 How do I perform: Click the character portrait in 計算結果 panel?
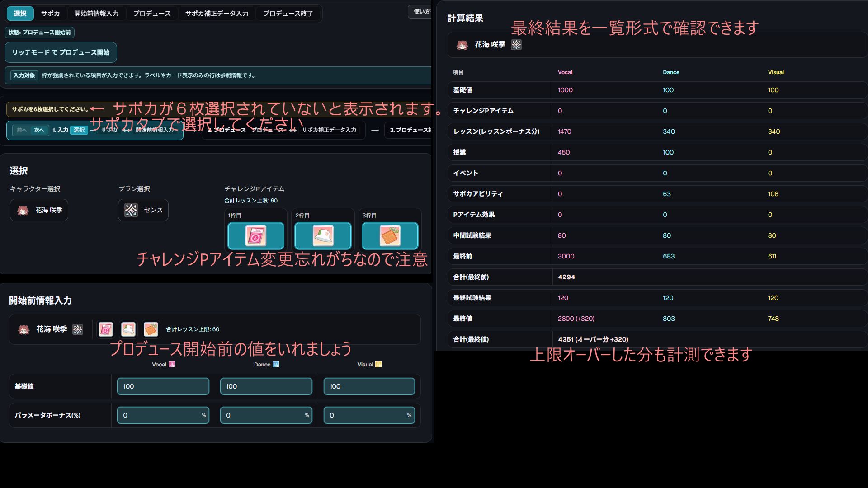(462, 45)
